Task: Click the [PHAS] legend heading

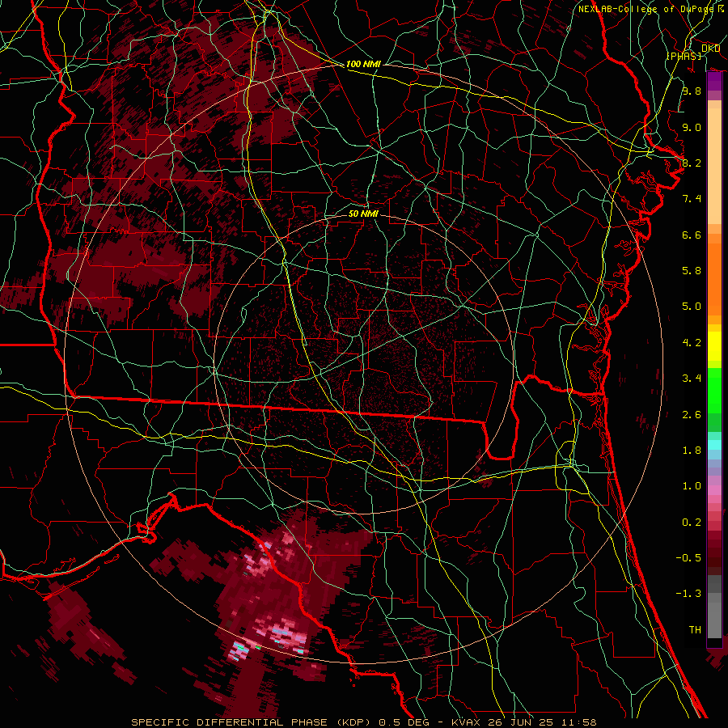Action: [x=684, y=56]
